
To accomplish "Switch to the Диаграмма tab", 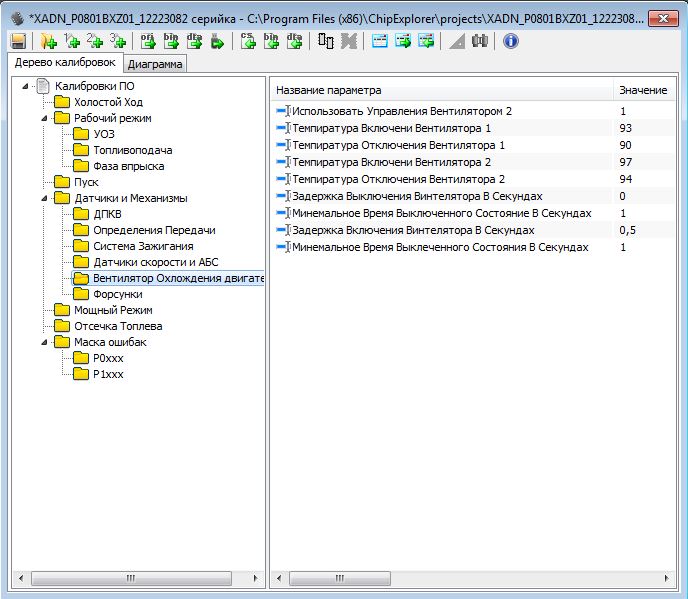I will 155,64.
